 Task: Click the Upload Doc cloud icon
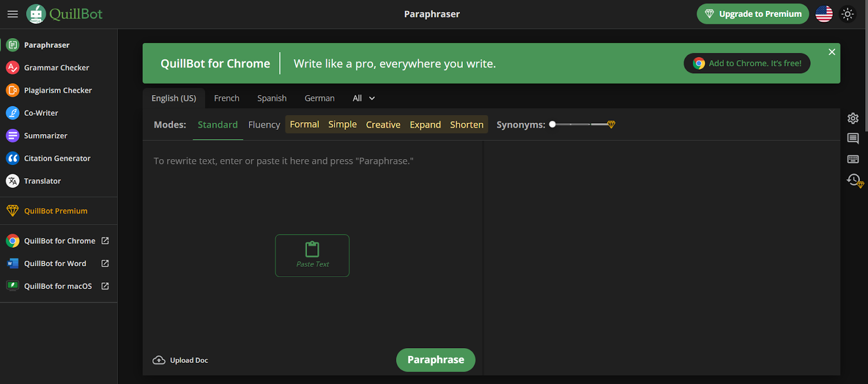pos(159,360)
